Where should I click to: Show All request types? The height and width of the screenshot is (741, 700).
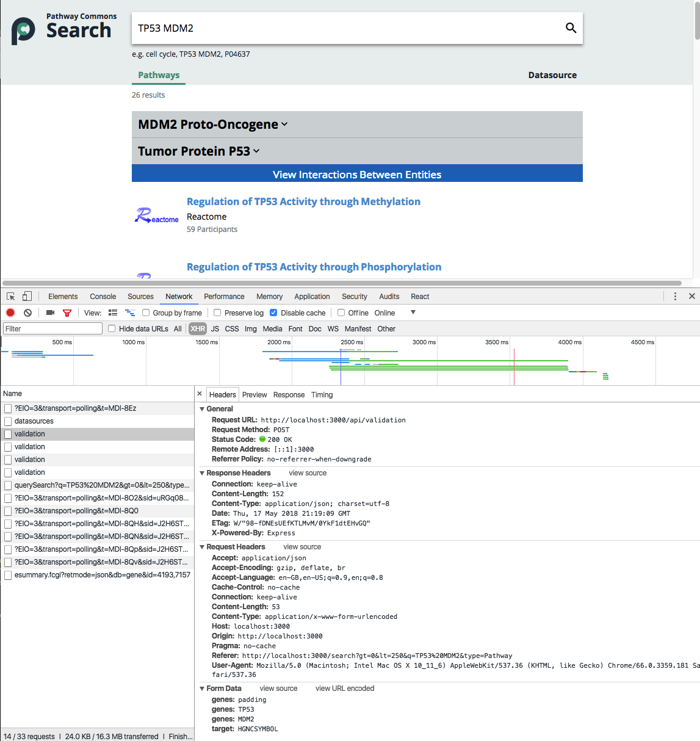point(178,328)
